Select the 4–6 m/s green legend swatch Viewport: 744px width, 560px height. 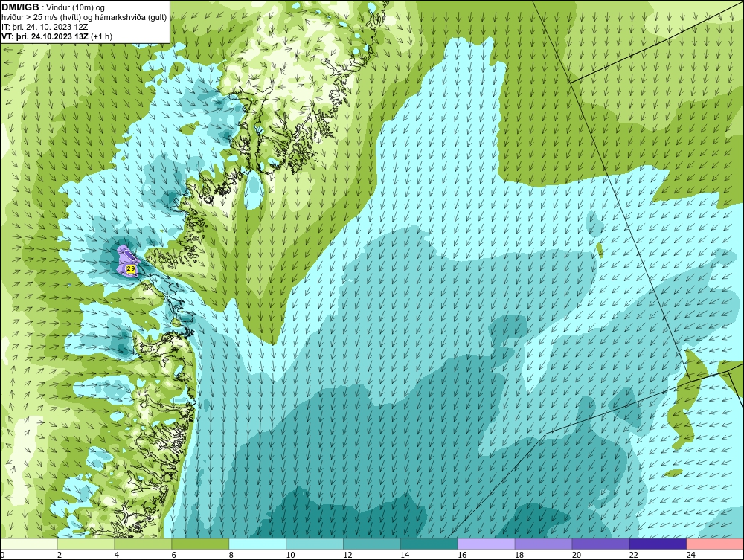pos(143,544)
